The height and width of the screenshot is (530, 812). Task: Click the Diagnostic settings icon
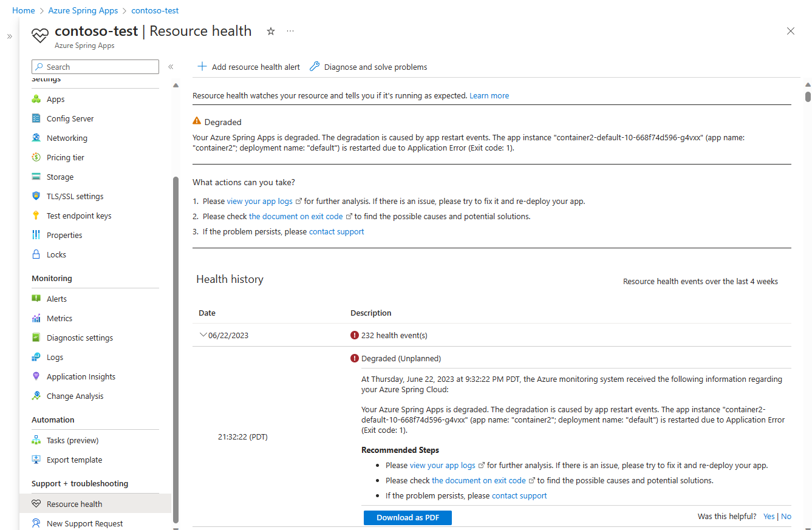(36, 338)
